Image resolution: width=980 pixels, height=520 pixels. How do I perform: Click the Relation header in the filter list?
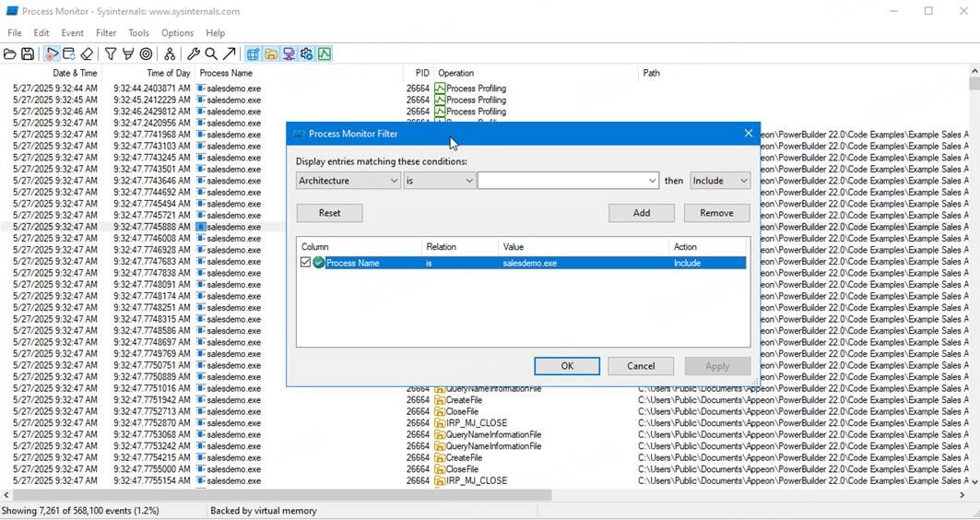point(460,247)
